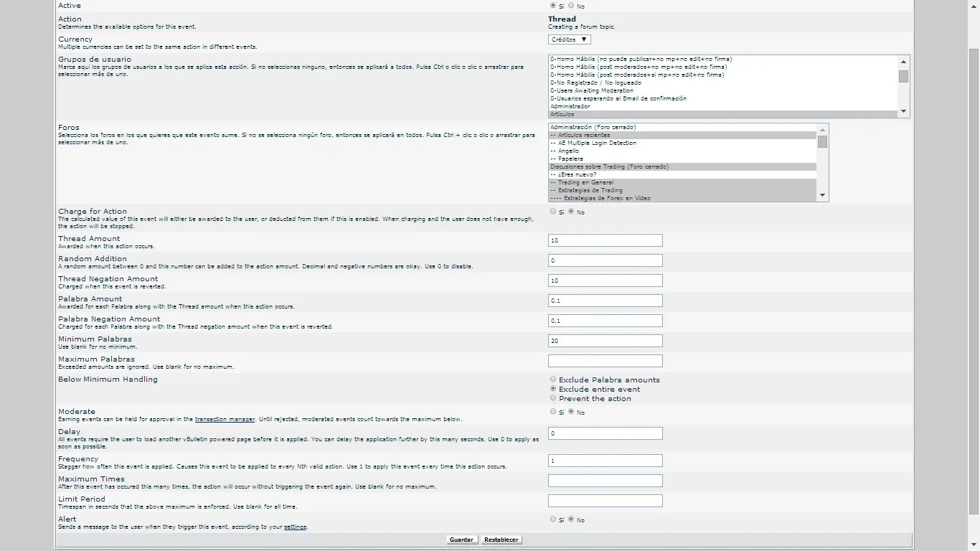980x551 pixels.
Task: Select Angello forum entry
Action: click(x=682, y=151)
